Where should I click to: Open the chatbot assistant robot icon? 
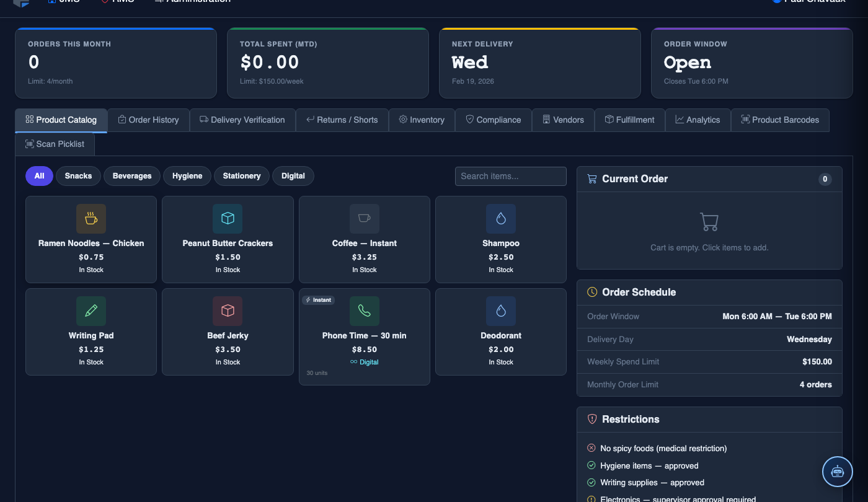838,472
